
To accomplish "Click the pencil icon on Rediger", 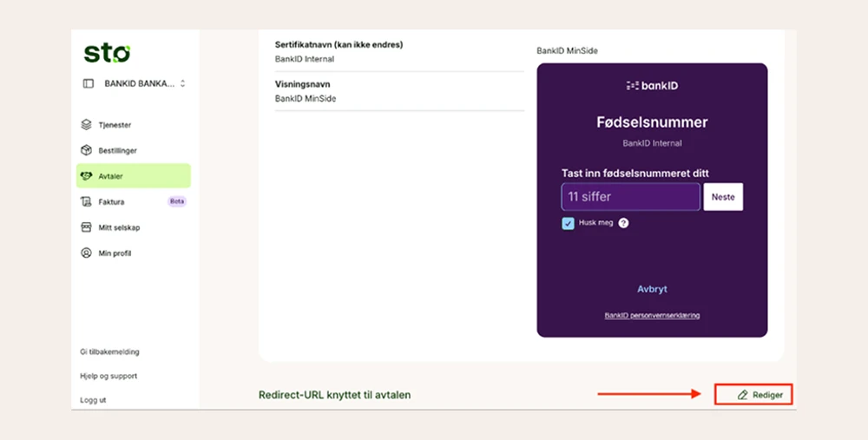I will click(x=742, y=395).
